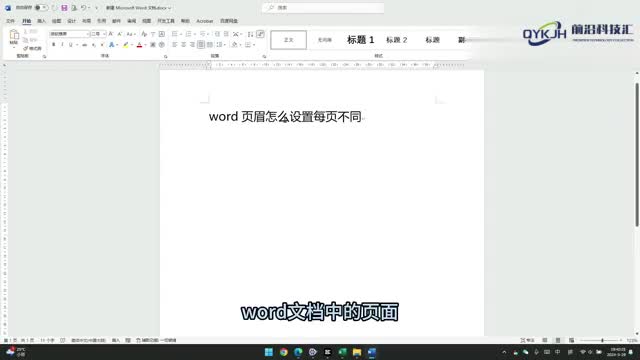This screenshot has height=360, width=640.
Task: Click the Sort icon in paragraph group
Action: click(x=250, y=34)
